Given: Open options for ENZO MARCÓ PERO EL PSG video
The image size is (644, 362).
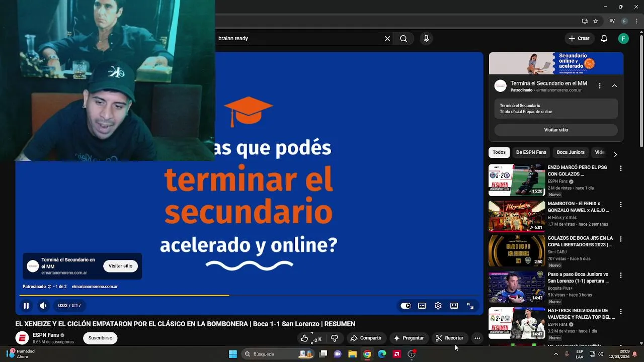Looking at the screenshot, I should tap(620, 168).
